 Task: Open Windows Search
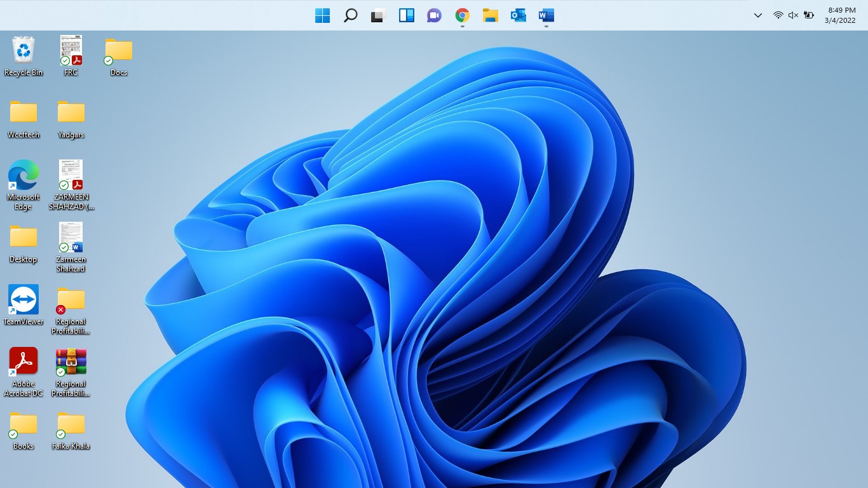350,15
